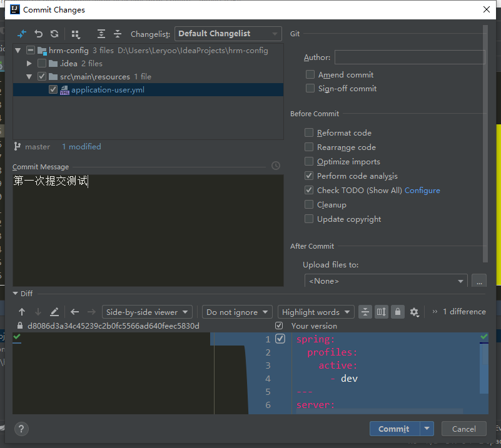Enable the Amend commit checkbox
Screen dimensions: 501x448
(310, 74)
